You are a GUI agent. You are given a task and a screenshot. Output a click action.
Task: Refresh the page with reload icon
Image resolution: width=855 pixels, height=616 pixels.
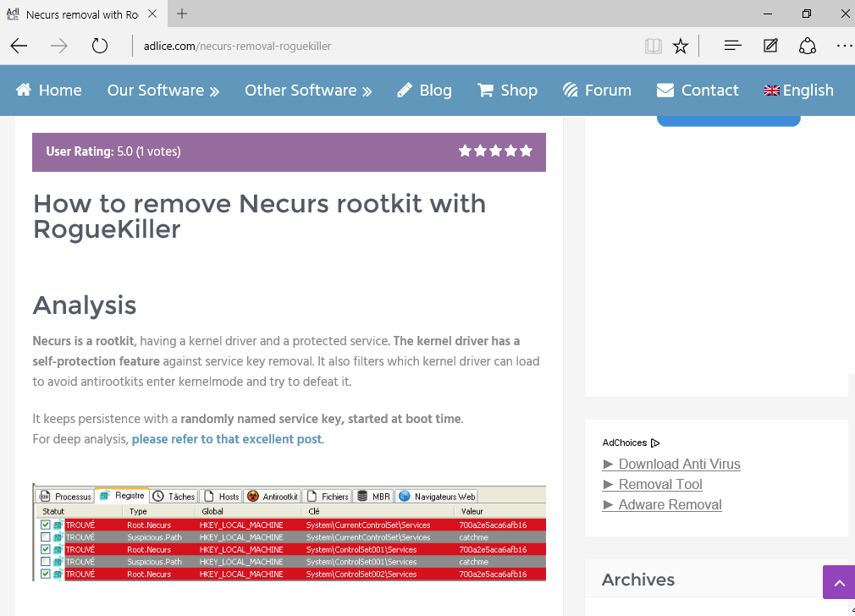[x=100, y=46]
